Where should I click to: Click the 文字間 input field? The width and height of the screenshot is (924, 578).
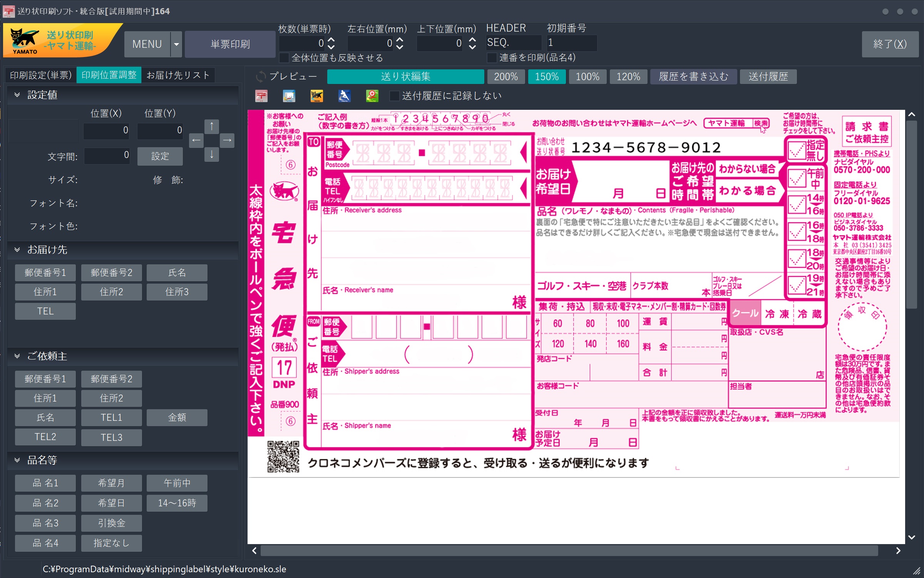point(107,156)
